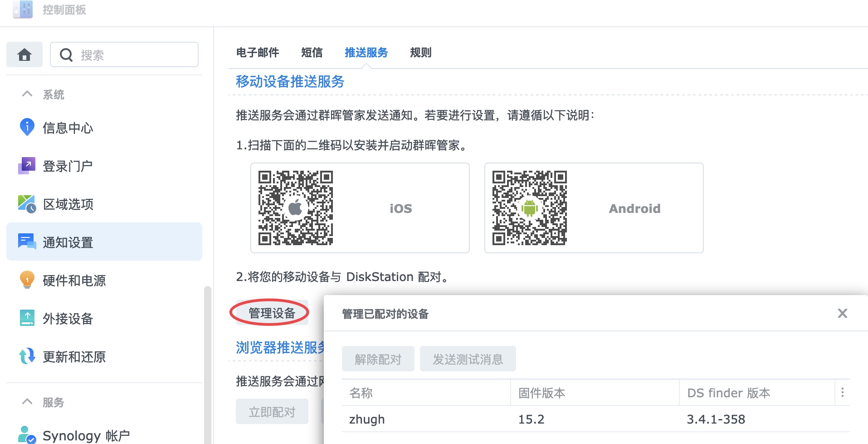
Task: Click the iOS QR code
Action: (296, 208)
